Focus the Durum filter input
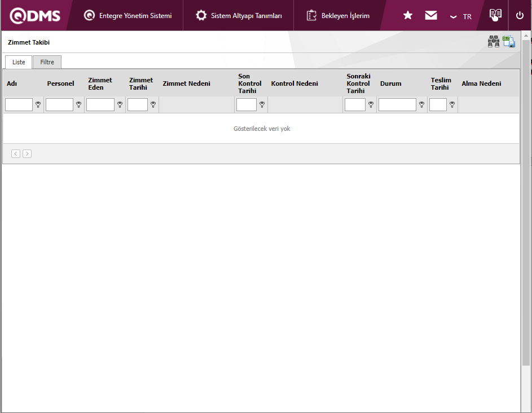 point(397,104)
